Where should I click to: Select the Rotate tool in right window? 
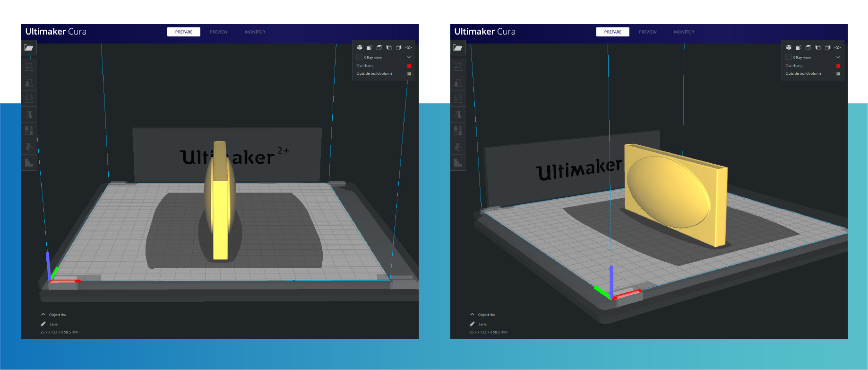pyautogui.click(x=458, y=99)
